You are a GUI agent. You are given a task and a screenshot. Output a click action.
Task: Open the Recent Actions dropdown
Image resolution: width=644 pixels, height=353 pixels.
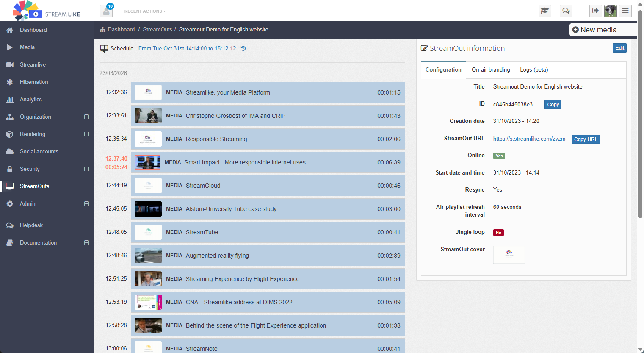pyautogui.click(x=145, y=11)
